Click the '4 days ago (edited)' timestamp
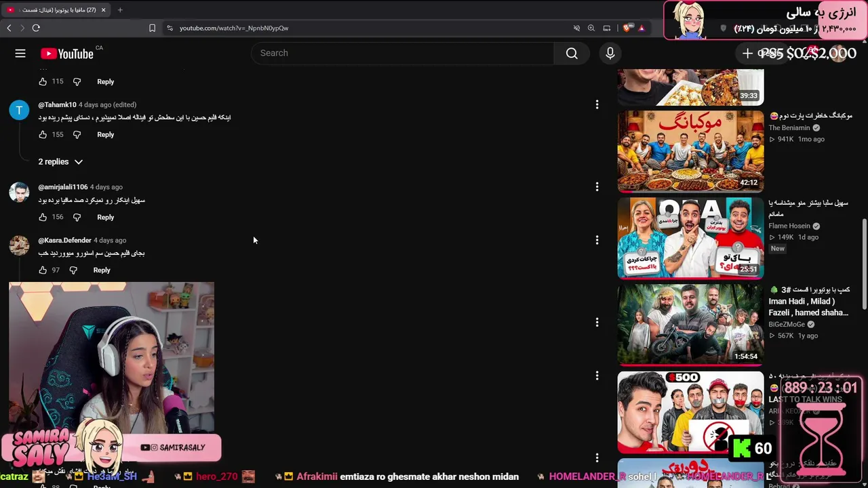 pyautogui.click(x=107, y=104)
